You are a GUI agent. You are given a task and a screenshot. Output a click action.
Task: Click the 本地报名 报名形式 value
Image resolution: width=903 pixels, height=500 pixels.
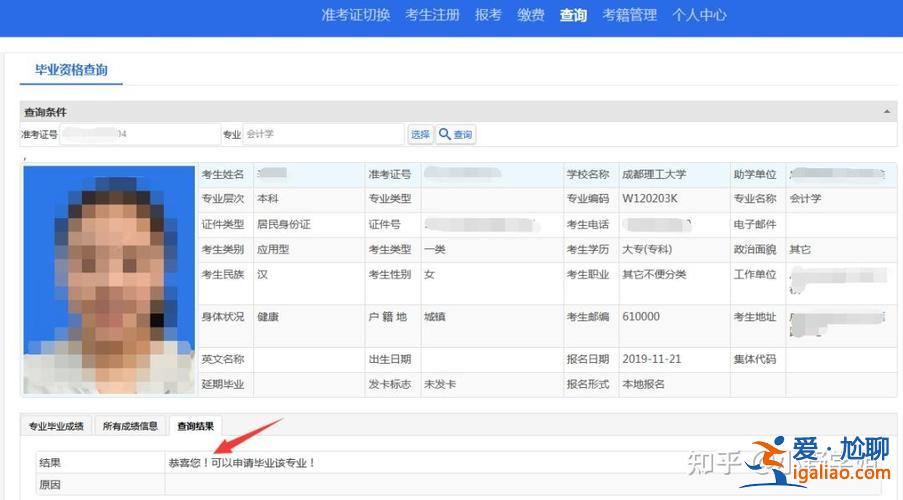pyautogui.click(x=643, y=384)
